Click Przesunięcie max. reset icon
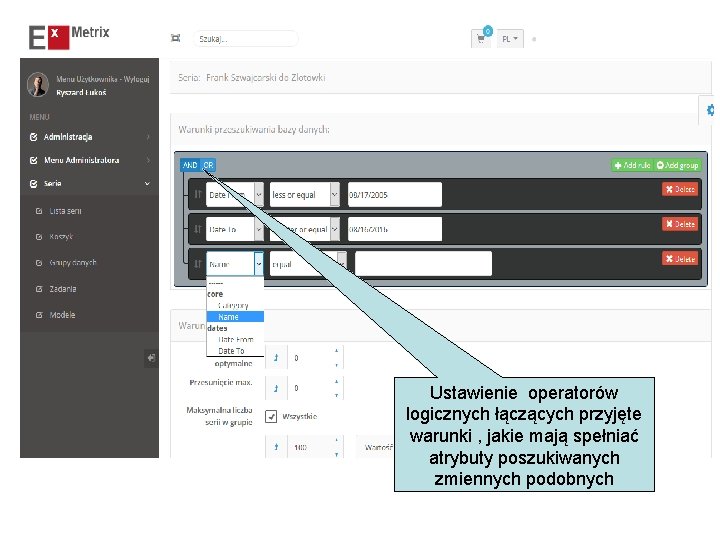This screenshot has width=720, height=540. [x=276, y=388]
